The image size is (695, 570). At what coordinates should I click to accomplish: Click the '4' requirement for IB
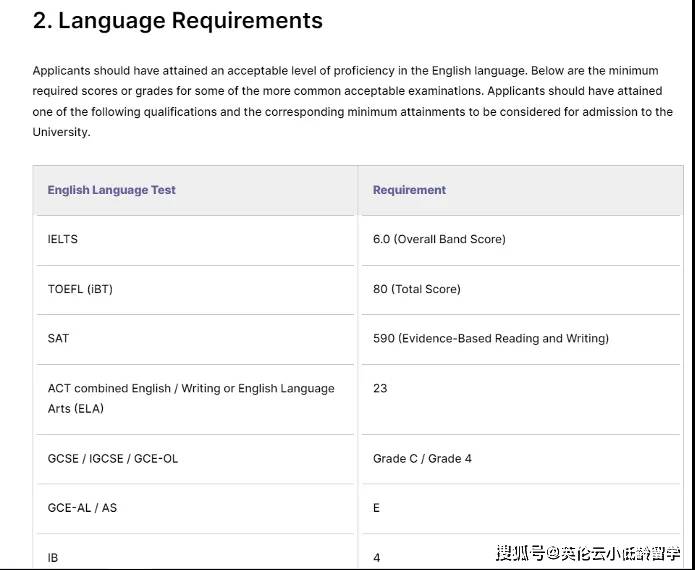pos(520,552)
